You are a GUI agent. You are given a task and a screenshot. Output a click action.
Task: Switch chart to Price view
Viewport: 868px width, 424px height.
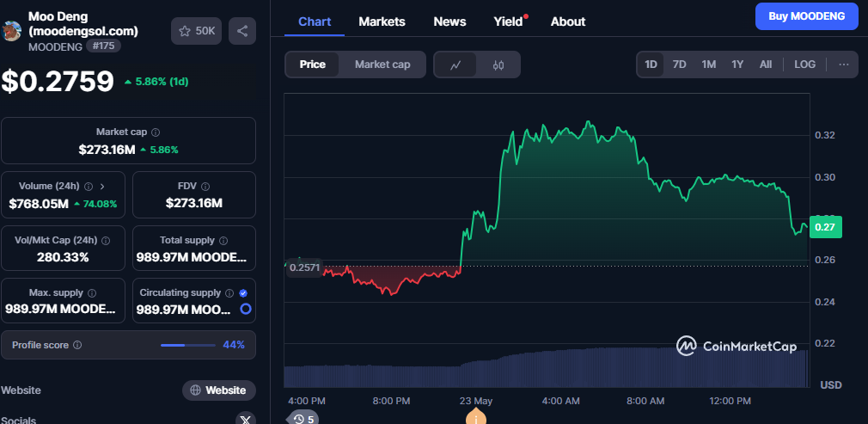(312, 65)
